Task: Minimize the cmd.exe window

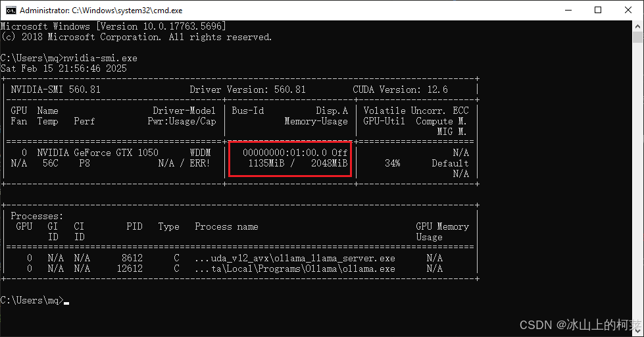Action: click(568, 11)
